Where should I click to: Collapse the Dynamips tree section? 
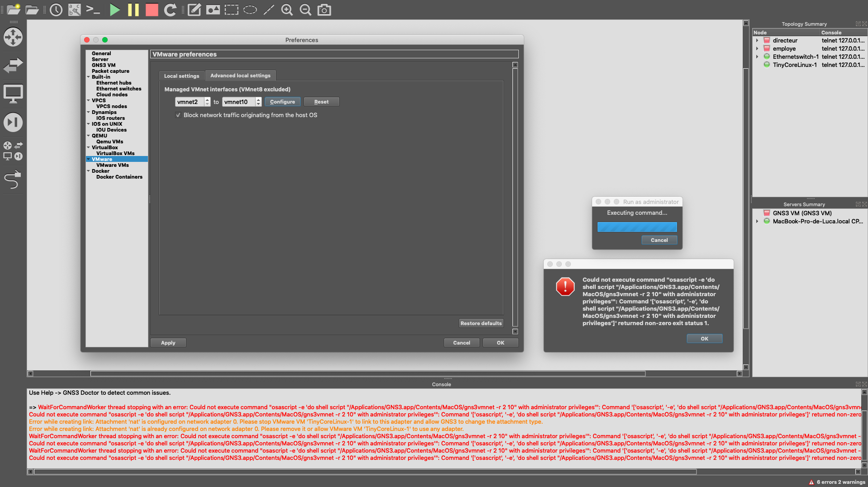88,112
